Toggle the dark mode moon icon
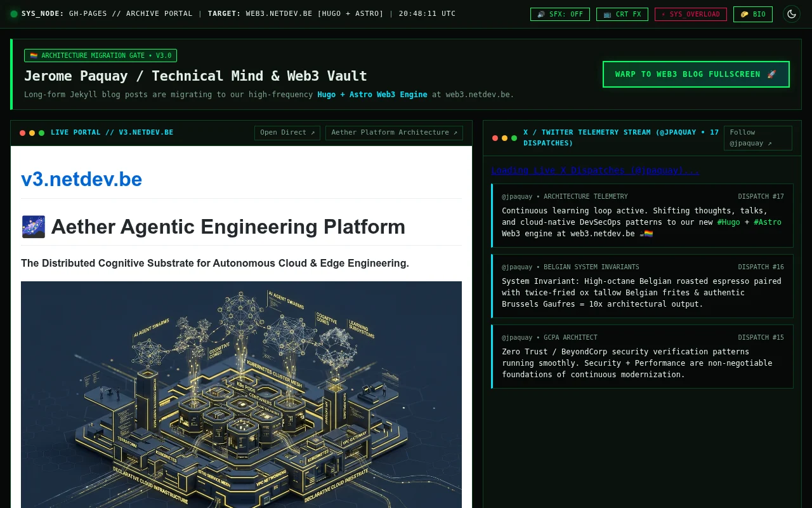 (x=791, y=14)
